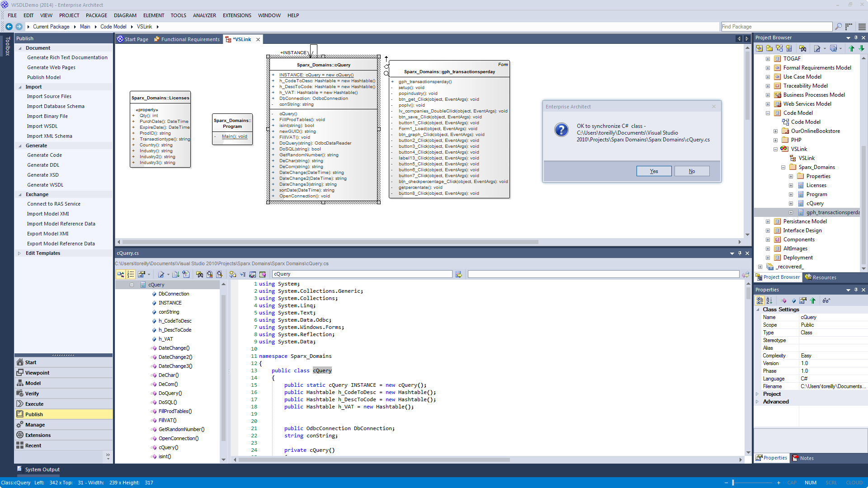Switch to the Start Page tab
This screenshot has height=488, width=868.
point(133,39)
